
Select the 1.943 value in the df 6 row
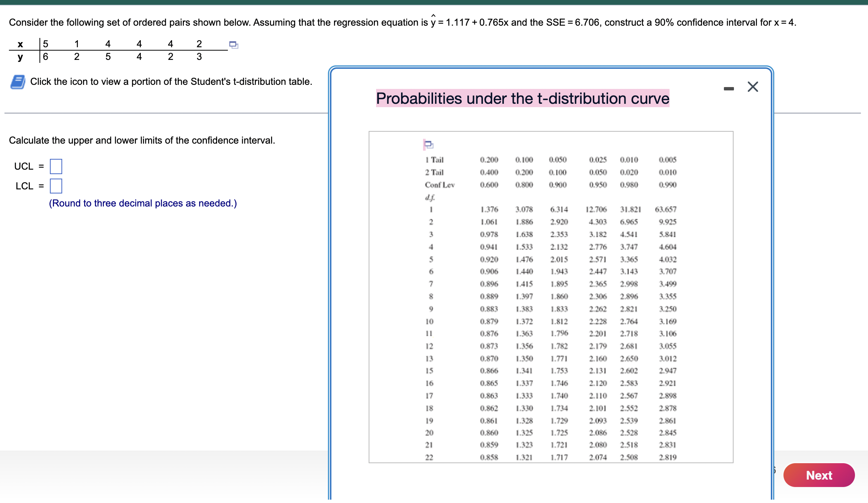pos(559,272)
